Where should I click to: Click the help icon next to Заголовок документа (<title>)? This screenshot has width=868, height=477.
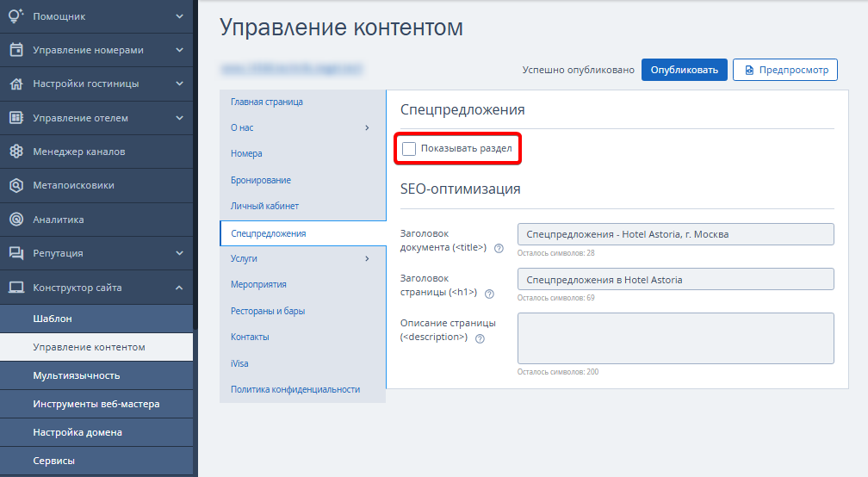[499, 249]
